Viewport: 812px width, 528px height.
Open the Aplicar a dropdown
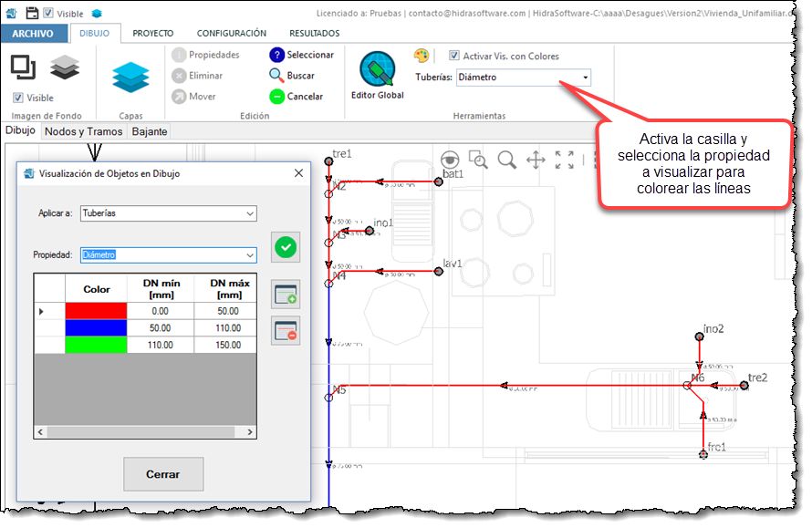pyautogui.click(x=250, y=213)
